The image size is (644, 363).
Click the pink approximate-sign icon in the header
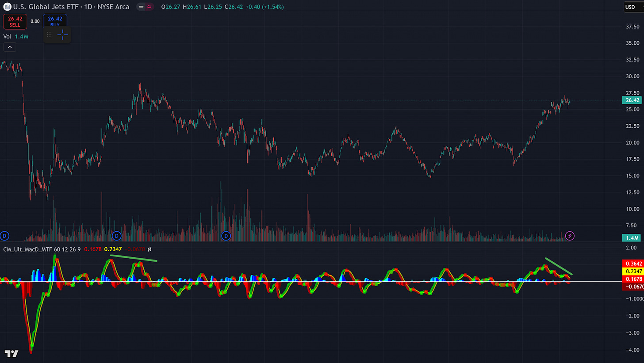149,7
